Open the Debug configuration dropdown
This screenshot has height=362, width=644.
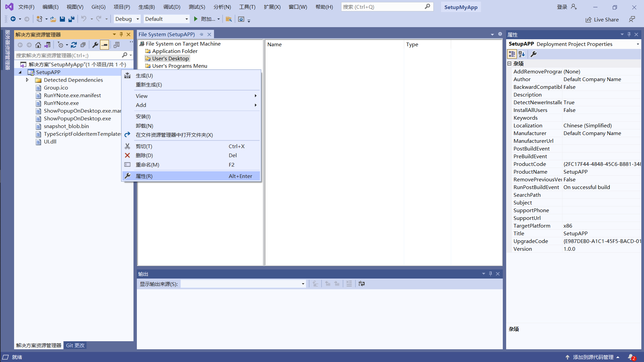point(127,19)
